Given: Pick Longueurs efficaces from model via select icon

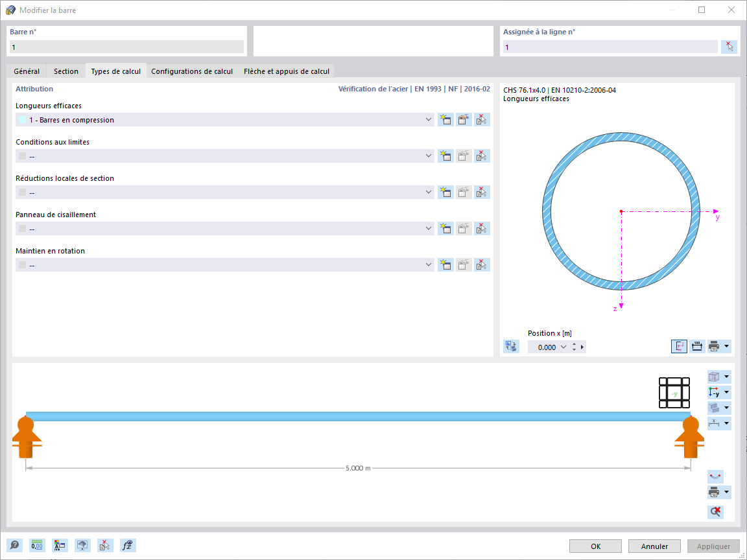Looking at the screenshot, I should [482, 119].
